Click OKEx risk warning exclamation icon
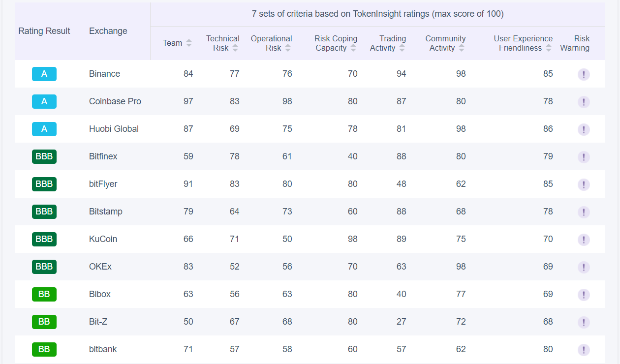Screen dimensions: 620x364 (584, 267)
